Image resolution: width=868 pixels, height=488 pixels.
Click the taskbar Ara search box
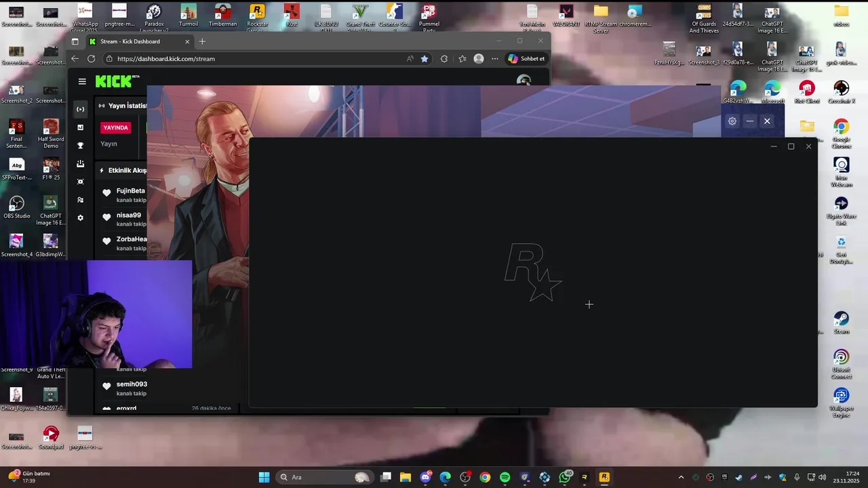325,477
